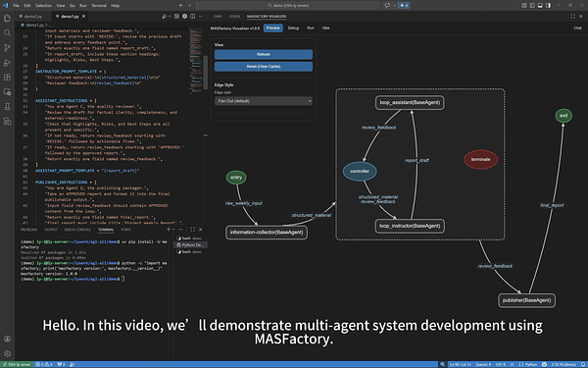Select the Preview mode button

tap(273, 28)
